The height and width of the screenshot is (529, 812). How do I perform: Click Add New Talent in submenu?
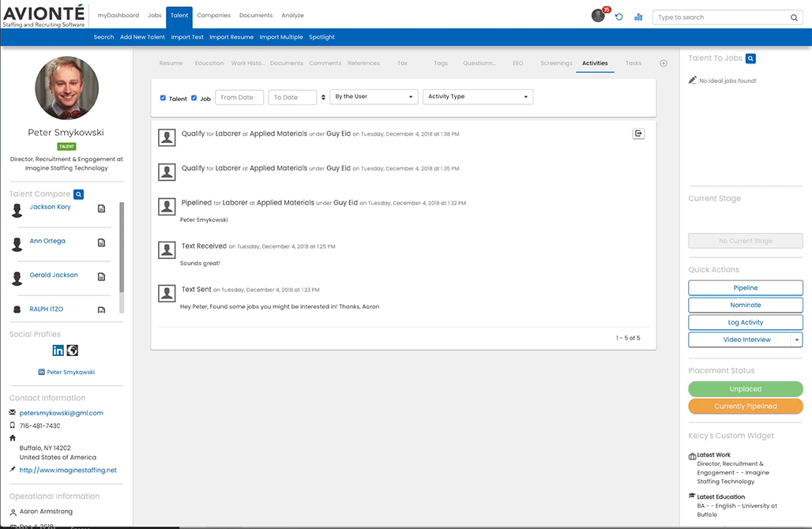click(142, 37)
